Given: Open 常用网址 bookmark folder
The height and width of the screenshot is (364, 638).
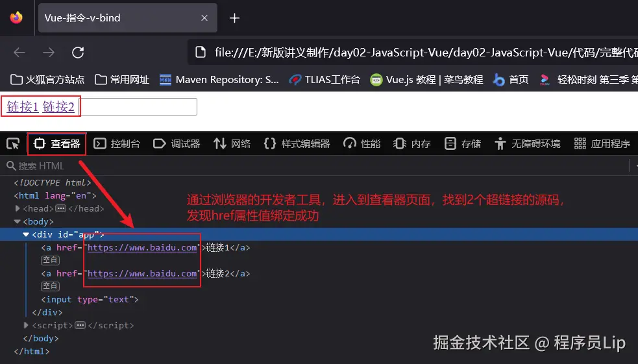Looking at the screenshot, I should click(x=122, y=79).
